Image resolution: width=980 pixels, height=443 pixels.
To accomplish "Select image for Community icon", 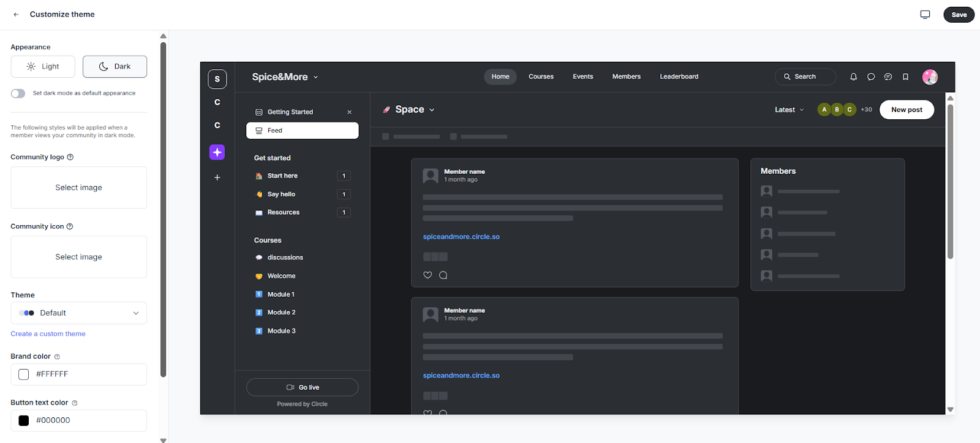I will 79,257.
